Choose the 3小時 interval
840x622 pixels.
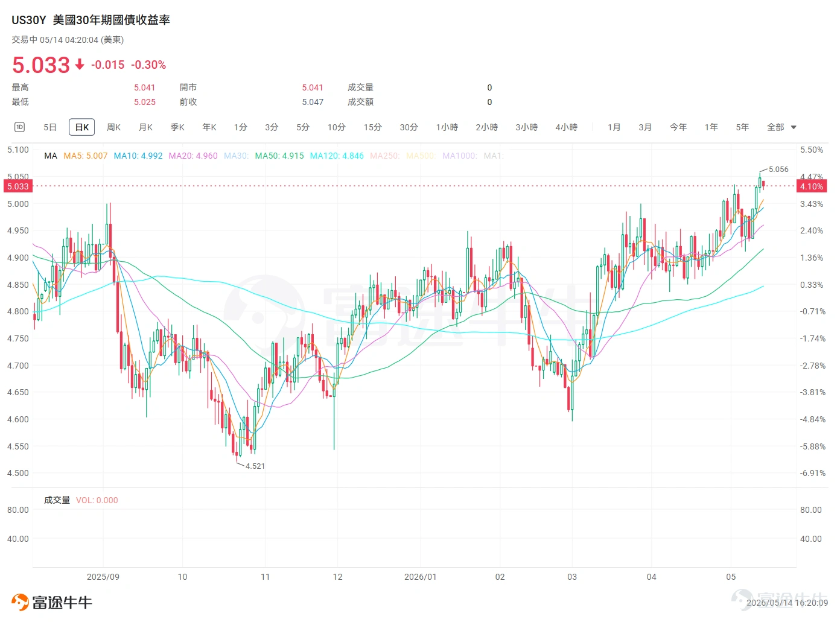click(527, 127)
